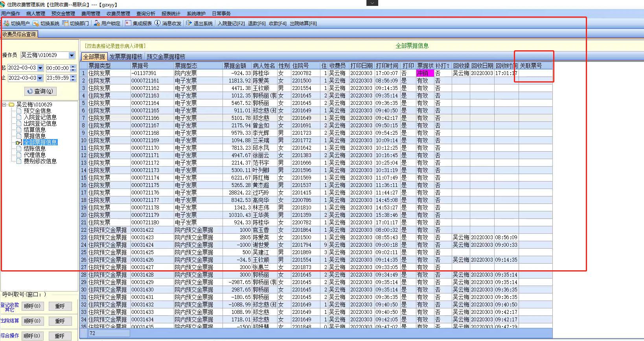Open 集成报表 via its toolbar icon
644x341 pixels.
pyautogui.click(x=128, y=23)
